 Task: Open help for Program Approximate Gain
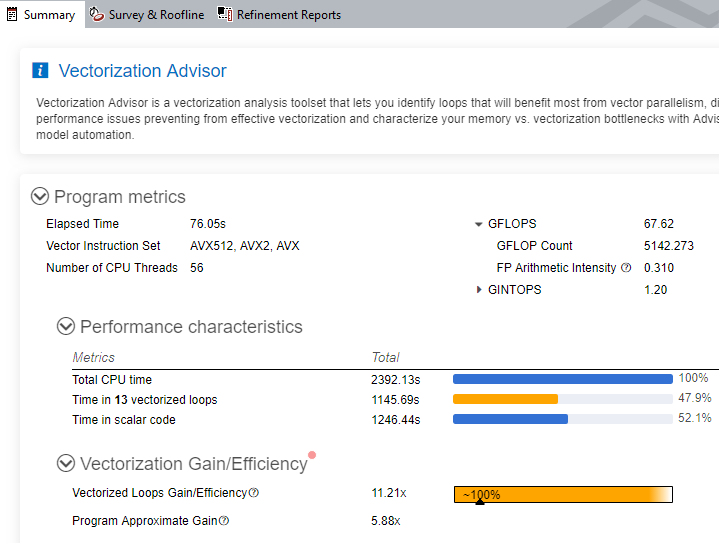coord(224,521)
